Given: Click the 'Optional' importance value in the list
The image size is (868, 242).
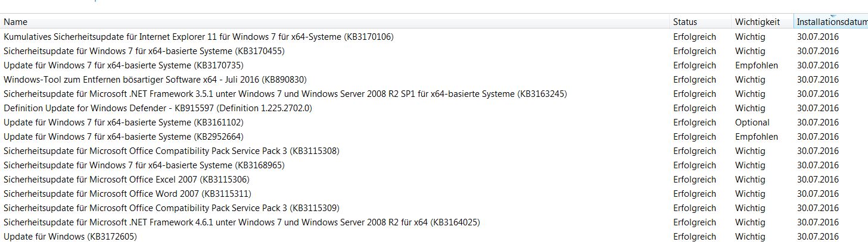Looking at the screenshot, I should tap(752, 122).
